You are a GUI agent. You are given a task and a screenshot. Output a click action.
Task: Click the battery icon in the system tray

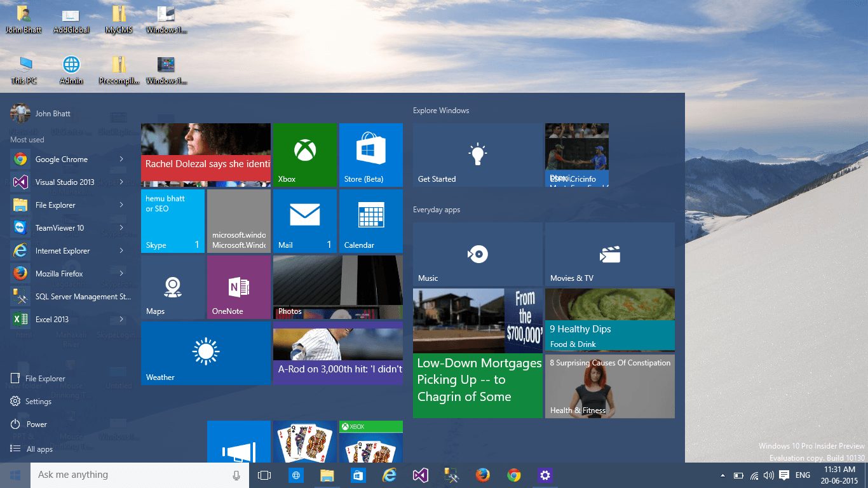(738, 475)
